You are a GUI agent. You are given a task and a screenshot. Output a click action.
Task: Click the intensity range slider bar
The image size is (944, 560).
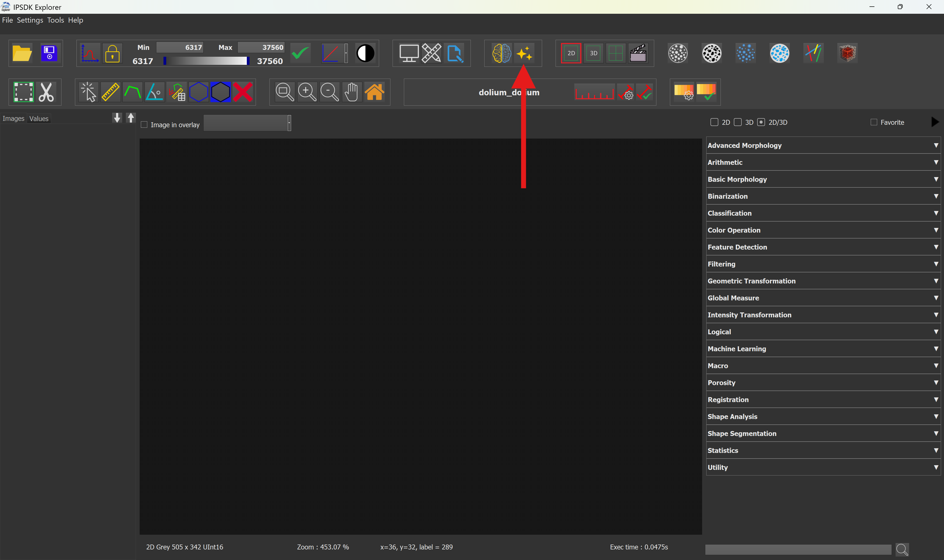[x=206, y=61]
